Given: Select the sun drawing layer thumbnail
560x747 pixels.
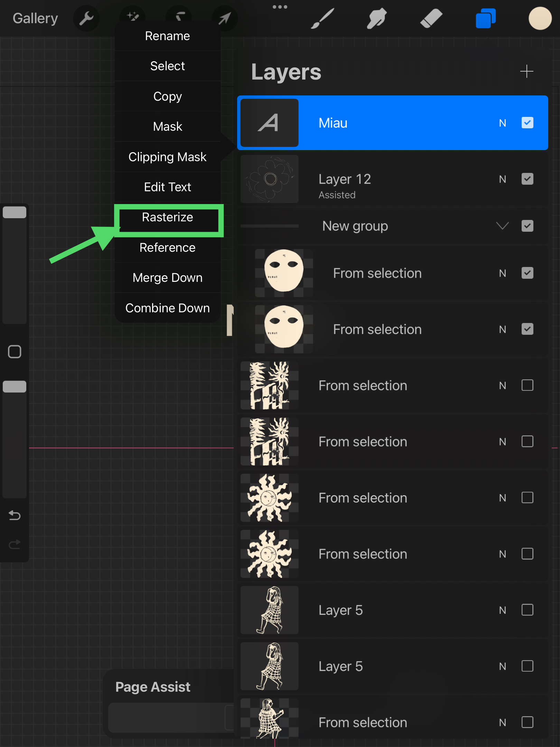Looking at the screenshot, I should point(270,498).
